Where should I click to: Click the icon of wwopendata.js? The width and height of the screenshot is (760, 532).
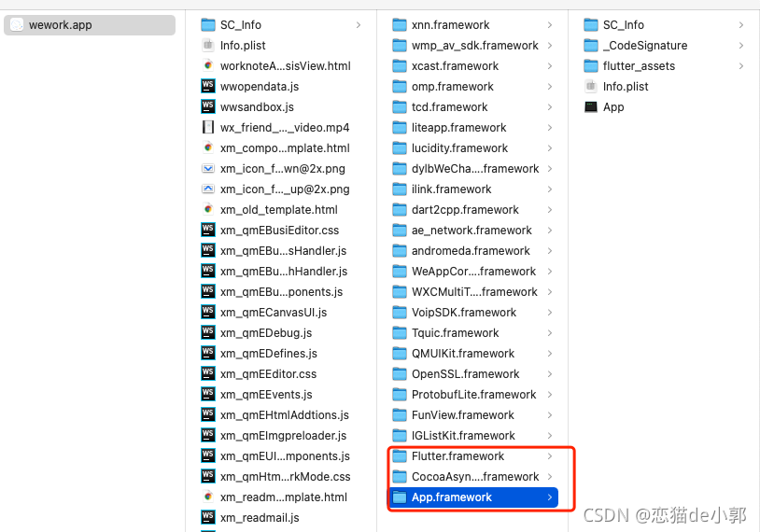(x=208, y=86)
